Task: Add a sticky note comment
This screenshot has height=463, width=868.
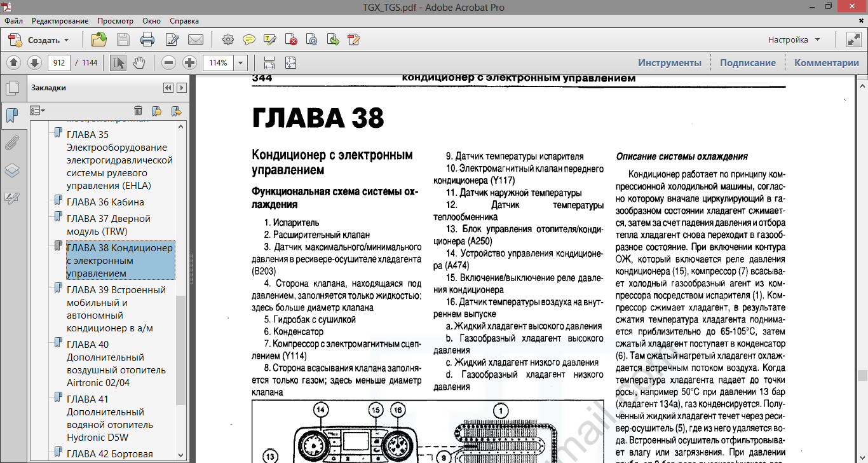Action: (x=249, y=40)
